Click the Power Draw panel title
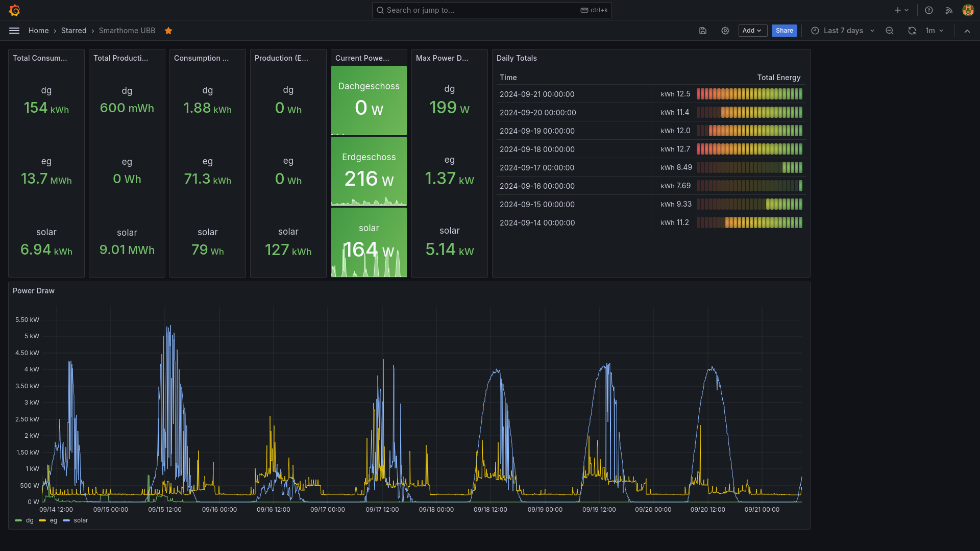Image resolution: width=980 pixels, height=551 pixels. click(x=34, y=291)
